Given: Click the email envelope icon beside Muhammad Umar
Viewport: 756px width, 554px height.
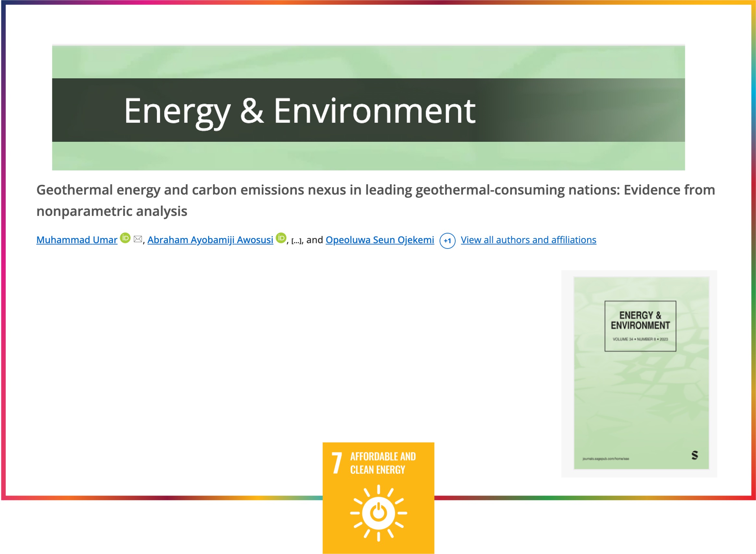Looking at the screenshot, I should coord(138,239).
